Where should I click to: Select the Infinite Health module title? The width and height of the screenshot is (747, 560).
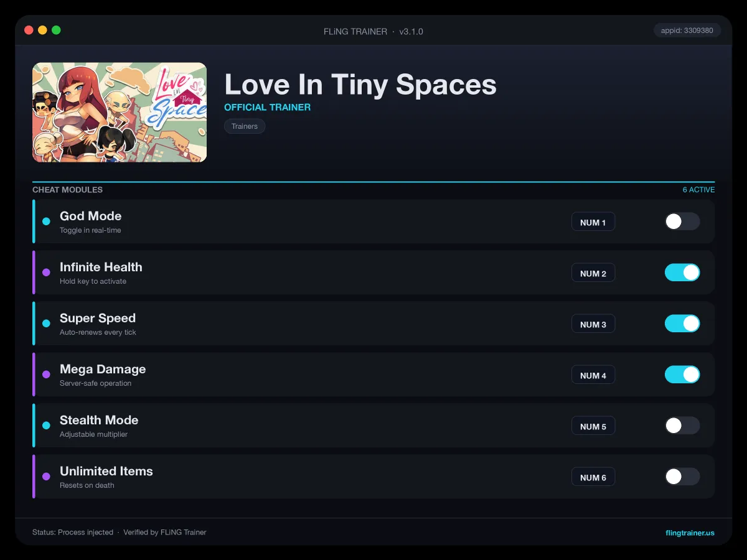(x=101, y=267)
